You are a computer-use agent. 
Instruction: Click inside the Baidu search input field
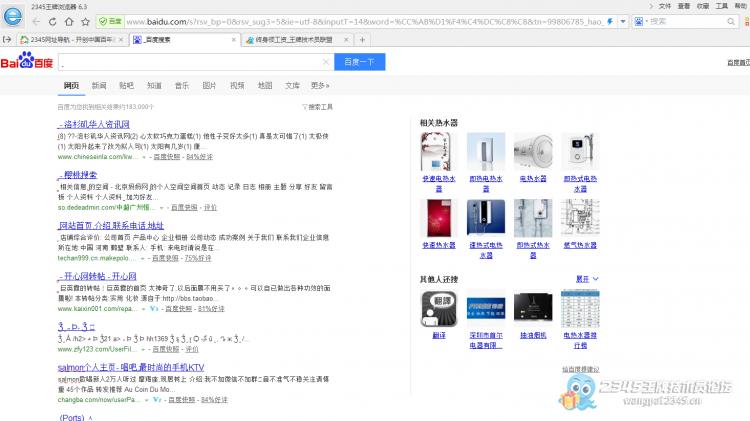click(x=191, y=62)
